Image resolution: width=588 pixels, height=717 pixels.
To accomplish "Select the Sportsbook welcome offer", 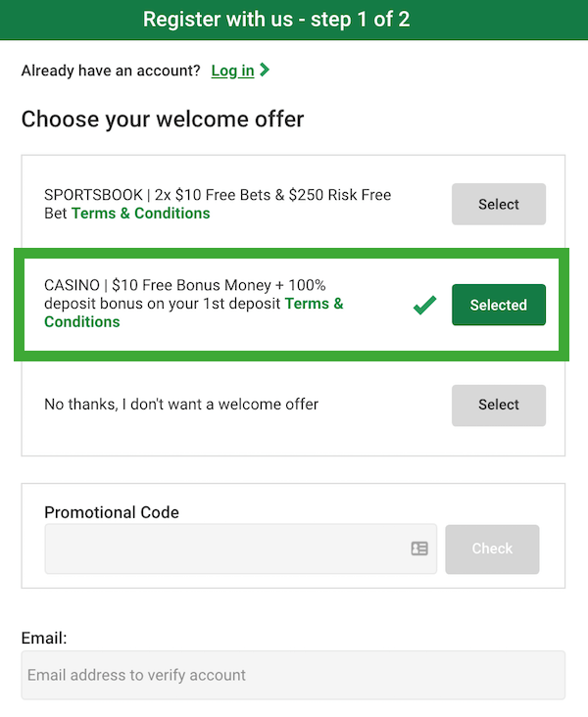I will [x=498, y=204].
